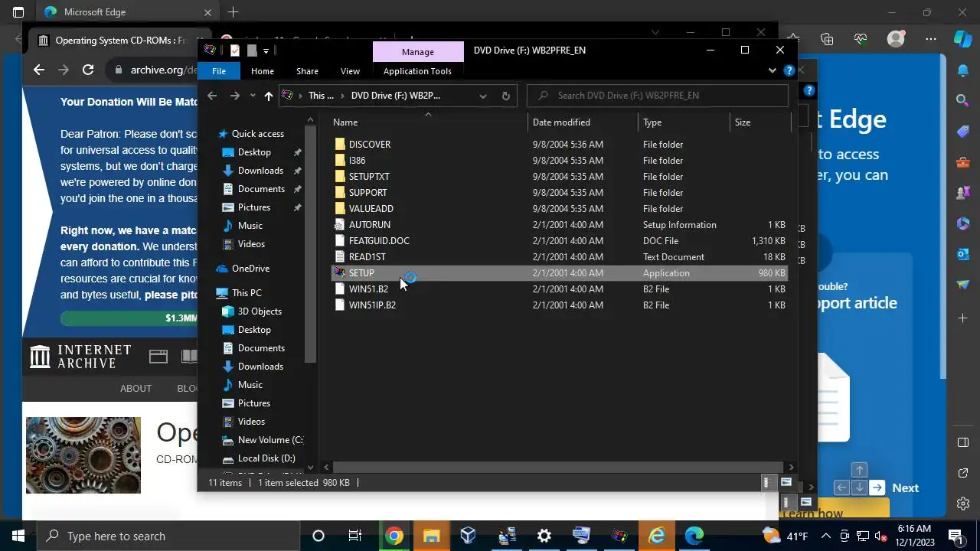Switch to the Home ribbon tab

263,71
